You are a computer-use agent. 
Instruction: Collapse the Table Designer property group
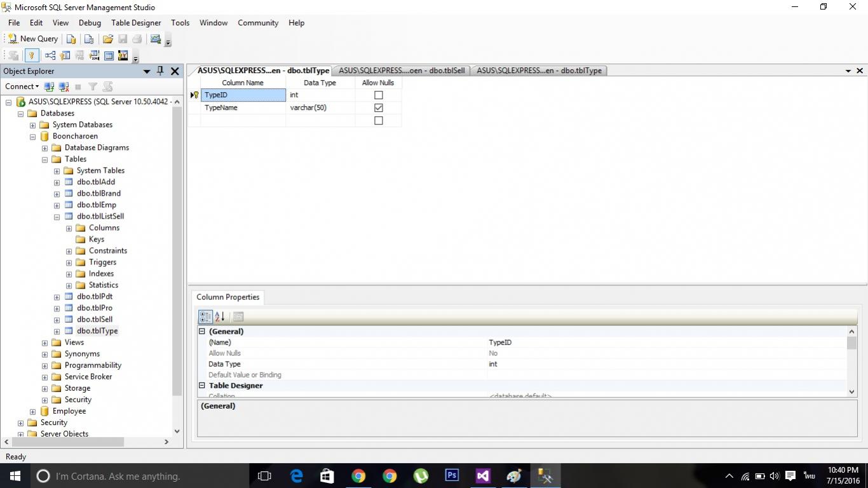pyautogui.click(x=202, y=386)
